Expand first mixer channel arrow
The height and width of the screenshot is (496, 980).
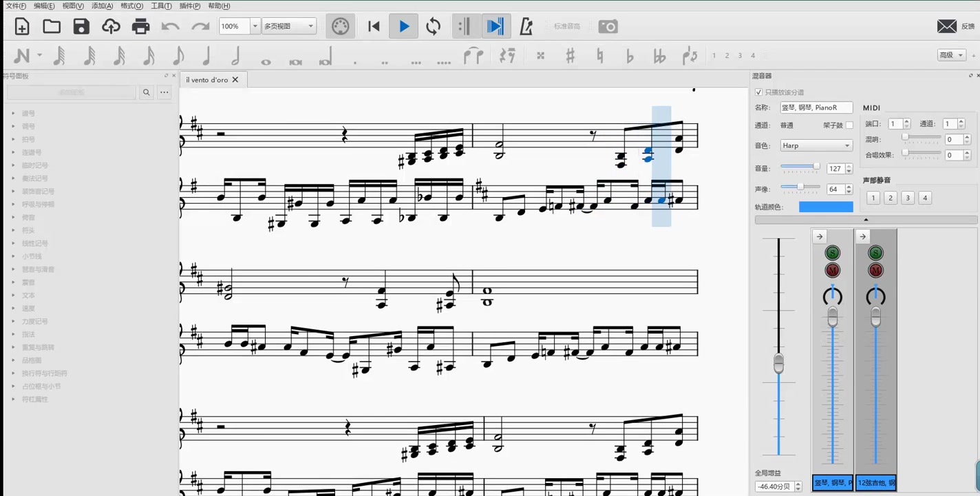(x=819, y=236)
